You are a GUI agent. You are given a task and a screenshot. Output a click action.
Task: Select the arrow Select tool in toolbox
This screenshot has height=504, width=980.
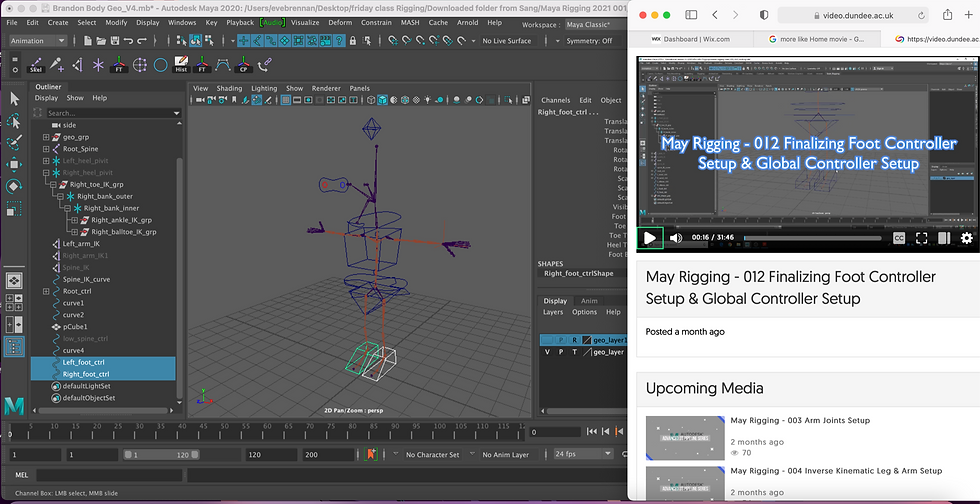click(14, 99)
